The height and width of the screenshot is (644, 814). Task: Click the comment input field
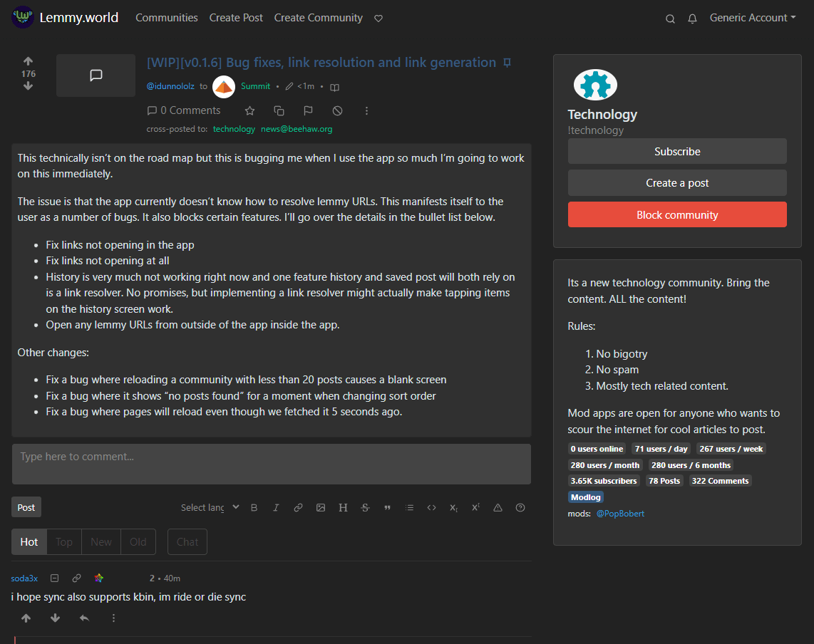click(x=271, y=463)
